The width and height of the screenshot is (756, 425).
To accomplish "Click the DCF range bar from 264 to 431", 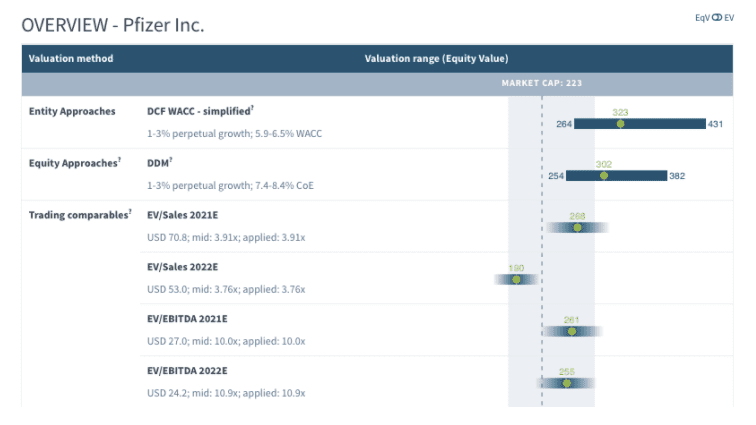I will coord(660,124).
